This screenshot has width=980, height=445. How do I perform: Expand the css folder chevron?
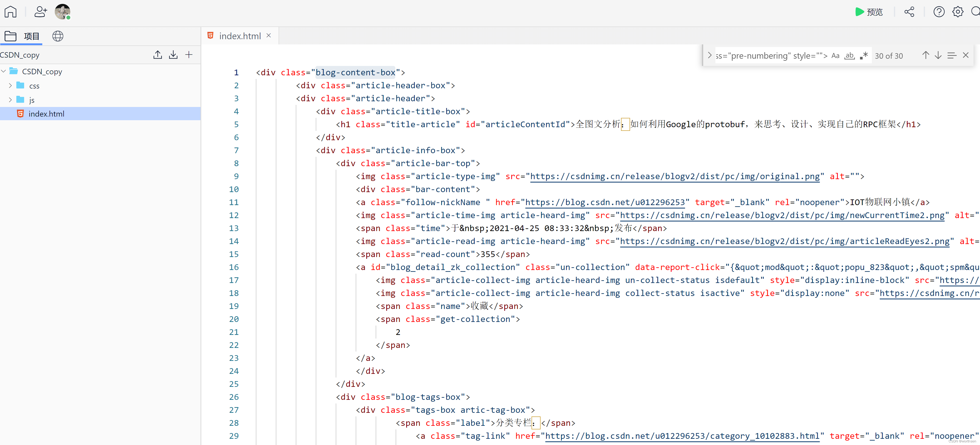[10, 86]
